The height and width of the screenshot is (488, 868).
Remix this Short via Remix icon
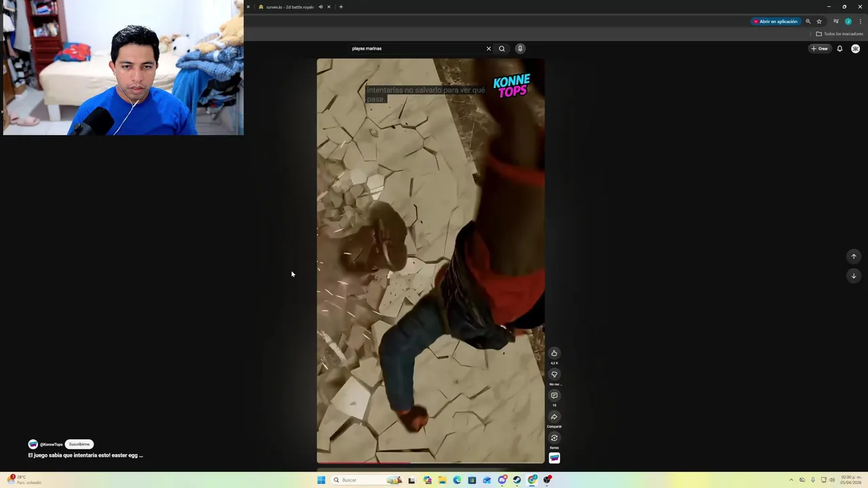pos(554,438)
